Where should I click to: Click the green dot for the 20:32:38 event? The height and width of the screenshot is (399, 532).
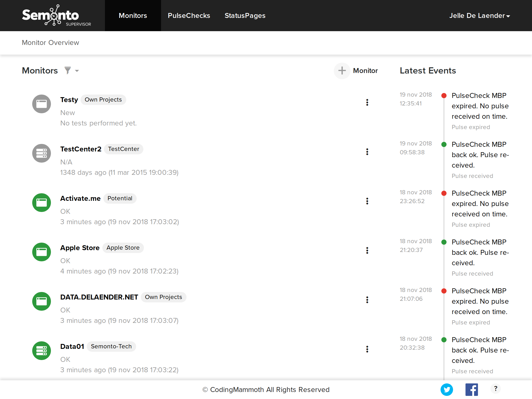(444, 340)
